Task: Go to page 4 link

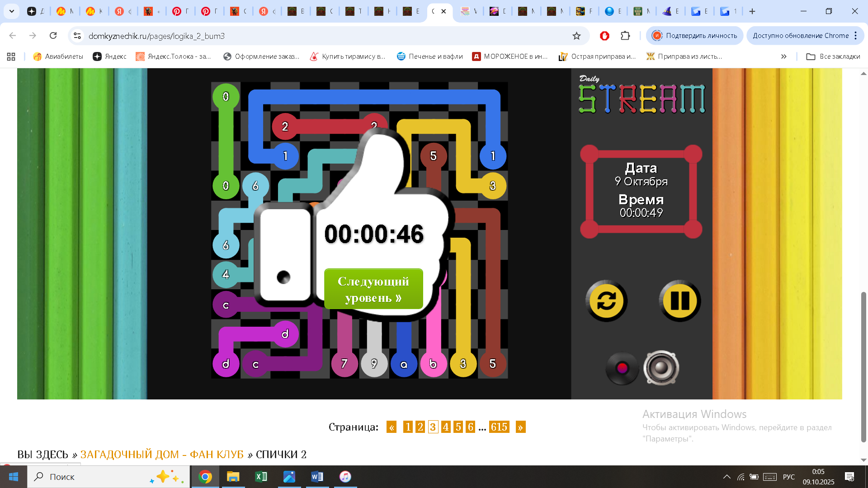Action: pos(446,427)
